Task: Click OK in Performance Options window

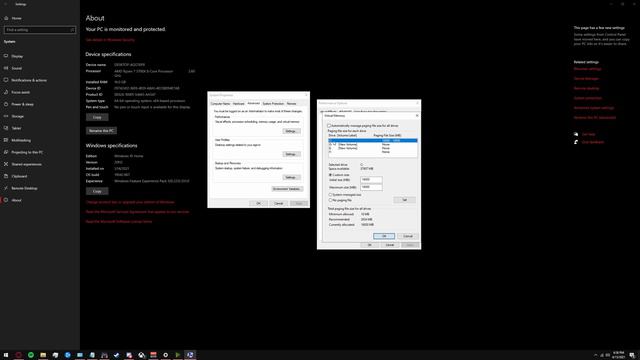Action: pos(369,245)
